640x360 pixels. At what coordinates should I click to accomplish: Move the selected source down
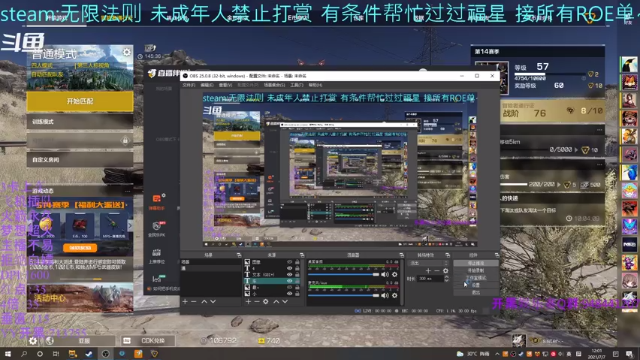pos(285,302)
